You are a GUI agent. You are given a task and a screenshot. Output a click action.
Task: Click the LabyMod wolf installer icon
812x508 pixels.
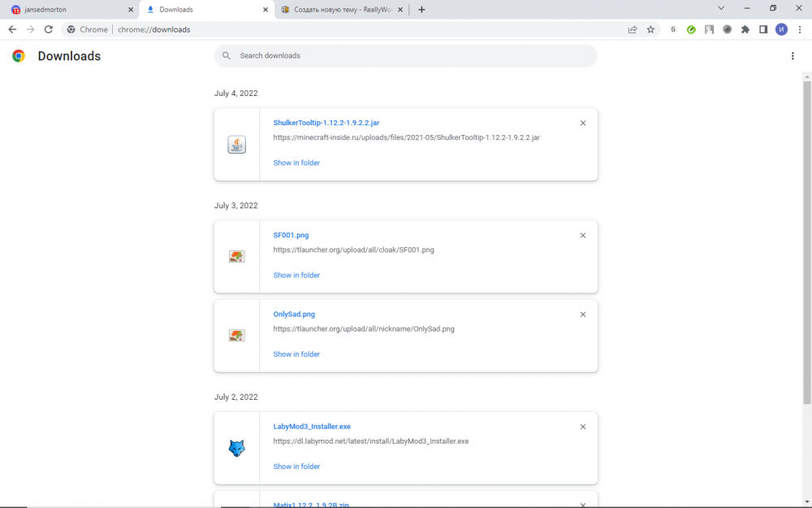point(236,449)
